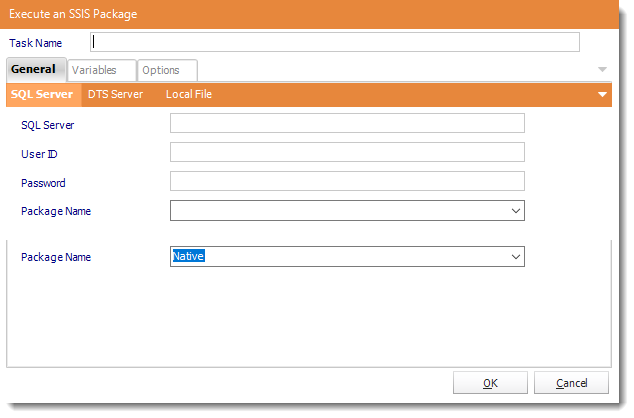Switch to the DTS Server tab
The height and width of the screenshot is (418, 634).
(115, 94)
